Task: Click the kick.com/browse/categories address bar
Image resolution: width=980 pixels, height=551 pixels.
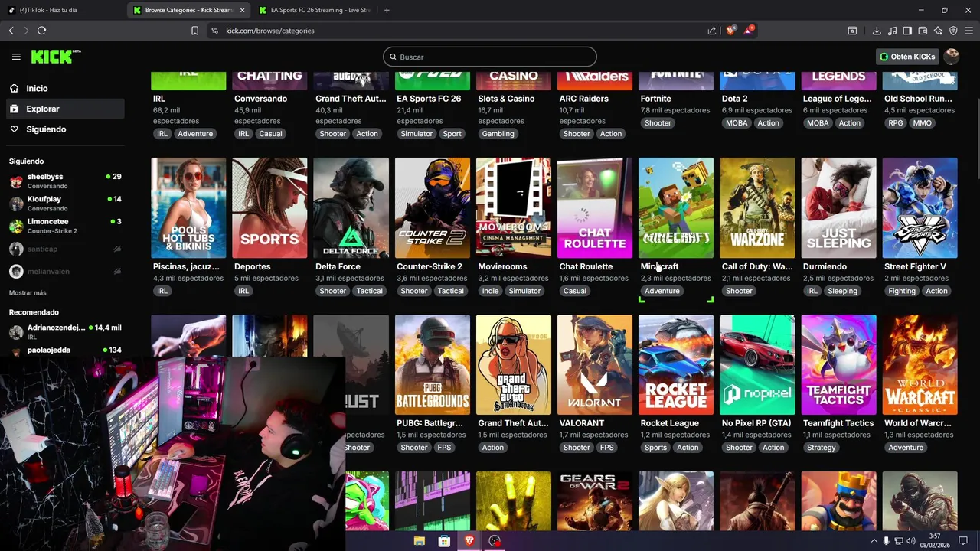Action: pos(459,31)
